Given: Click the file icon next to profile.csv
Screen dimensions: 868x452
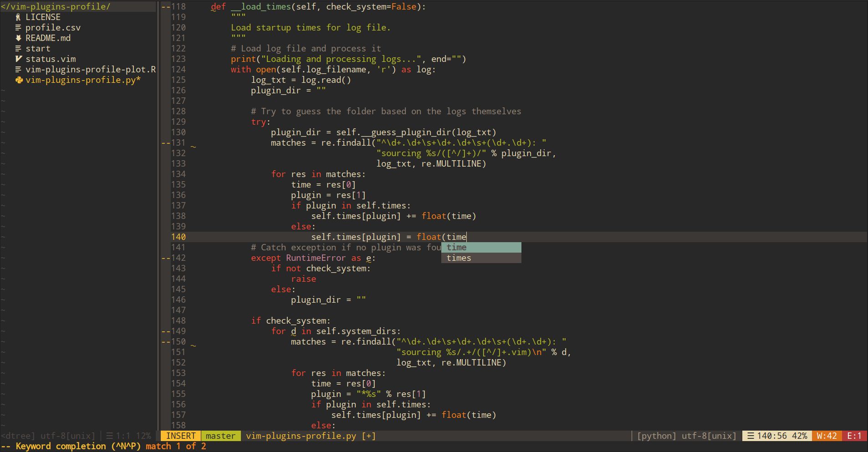Looking at the screenshot, I should pos(18,27).
